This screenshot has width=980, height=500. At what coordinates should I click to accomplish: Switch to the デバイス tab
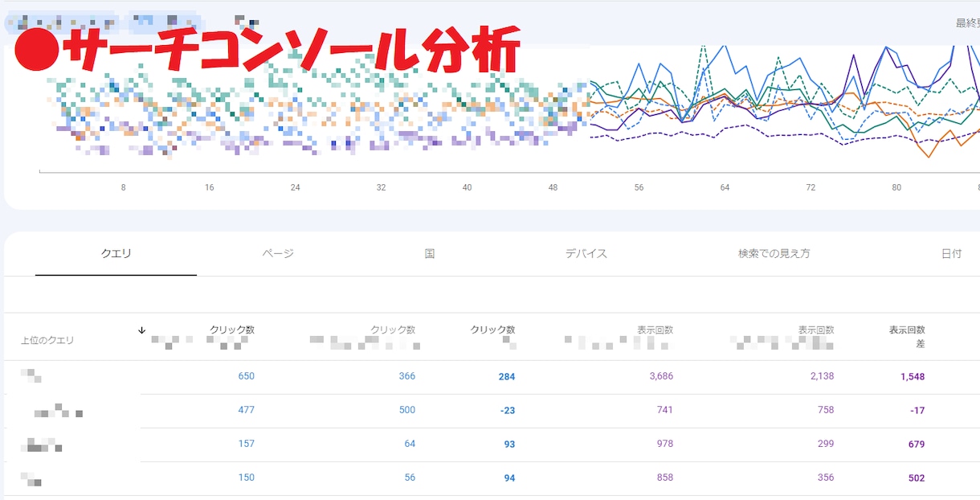coord(586,253)
